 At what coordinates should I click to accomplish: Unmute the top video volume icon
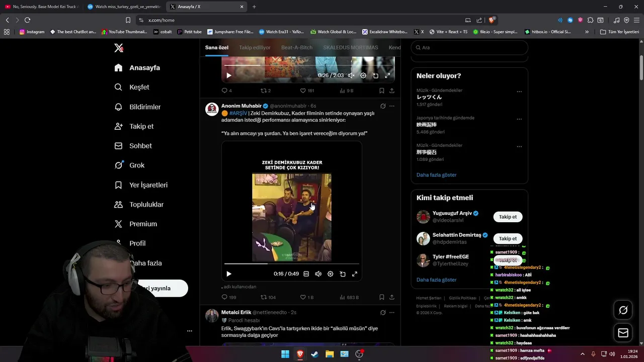[351, 75]
